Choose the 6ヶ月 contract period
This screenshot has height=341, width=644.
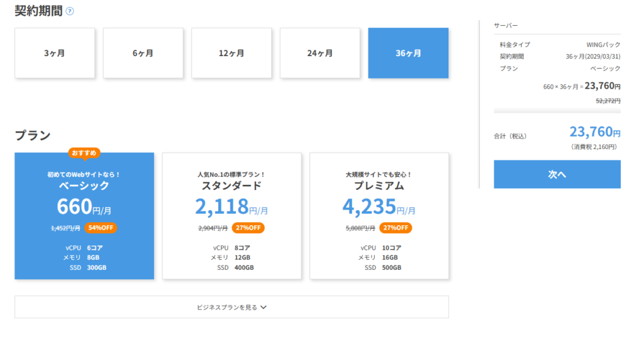tap(143, 53)
